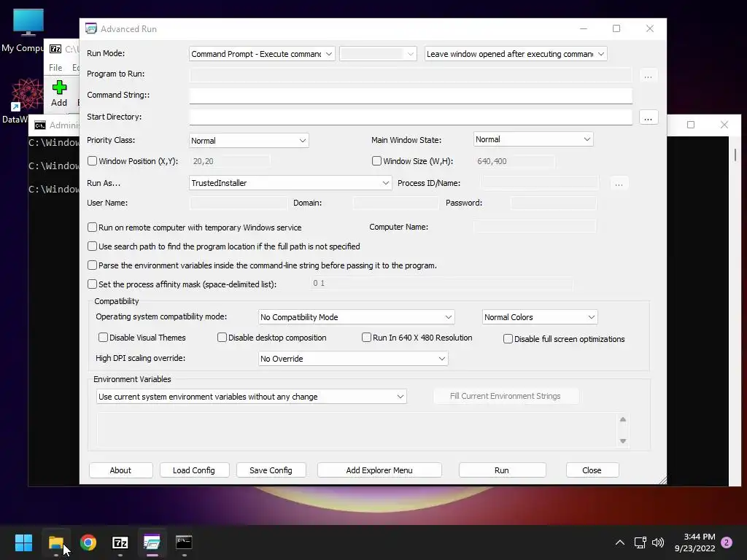Browse for Start Directory with ... button

click(648, 117)
